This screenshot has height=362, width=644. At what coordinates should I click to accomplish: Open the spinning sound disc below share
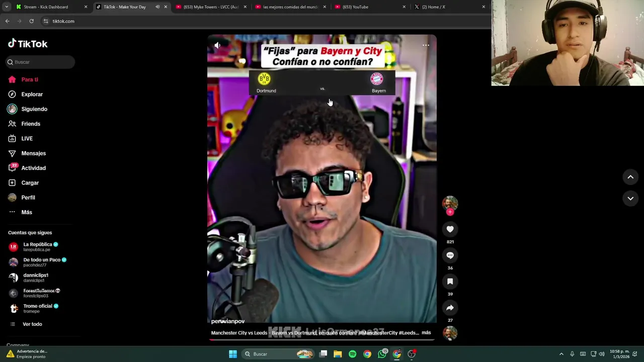450,333
